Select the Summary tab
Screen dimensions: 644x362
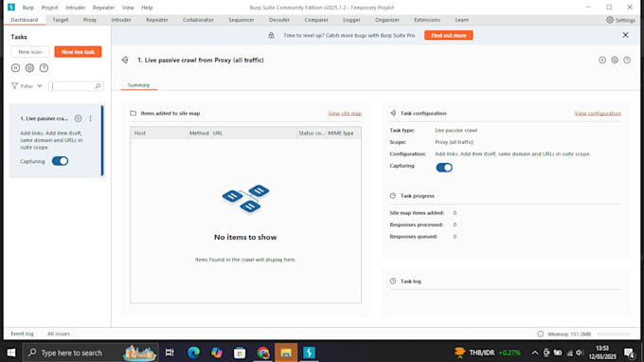pos(138,85)
